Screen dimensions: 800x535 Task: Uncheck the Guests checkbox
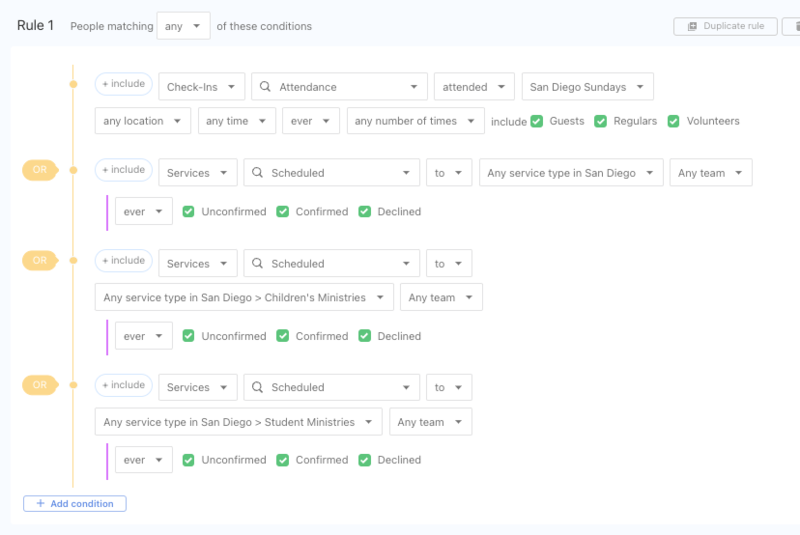[537, 121]
